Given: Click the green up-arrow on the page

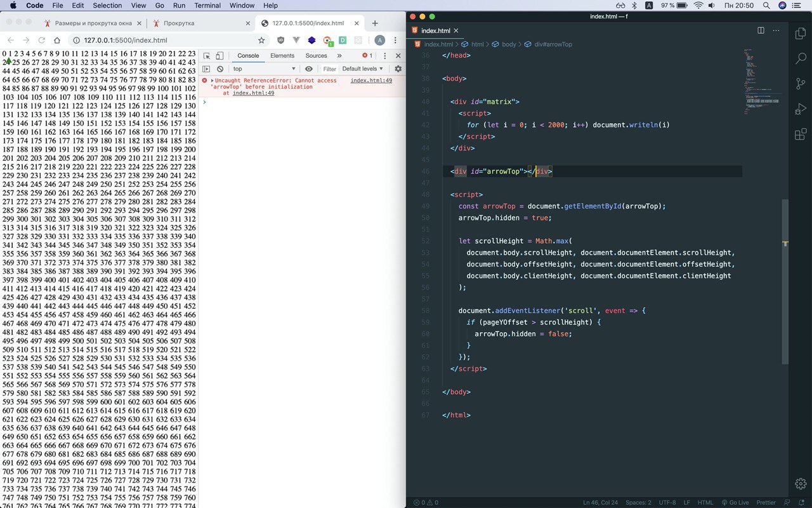Looking at the screenshot, I should click(x=8, y=62).
